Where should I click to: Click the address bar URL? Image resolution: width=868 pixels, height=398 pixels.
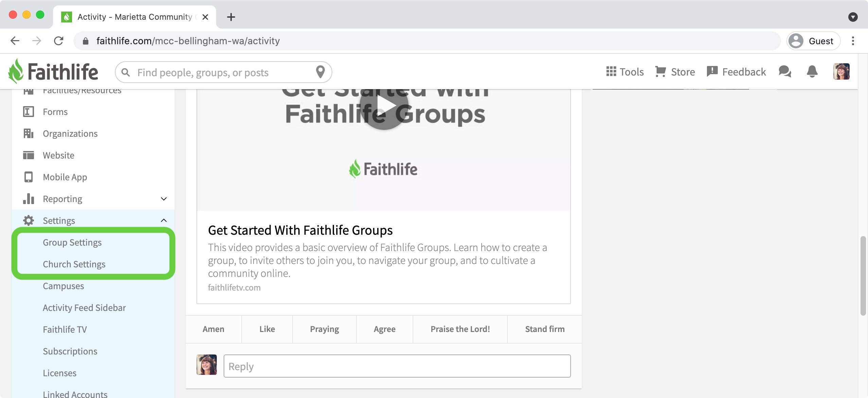(x=188, y=41)
